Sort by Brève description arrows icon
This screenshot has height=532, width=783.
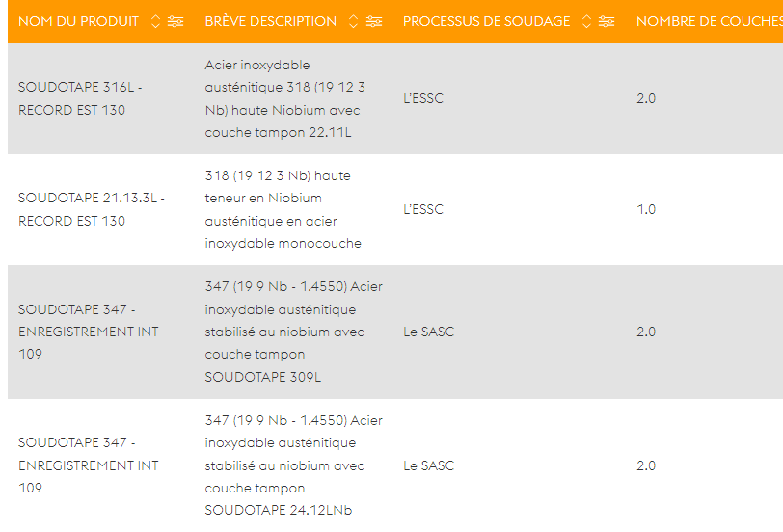coord(353,21)
